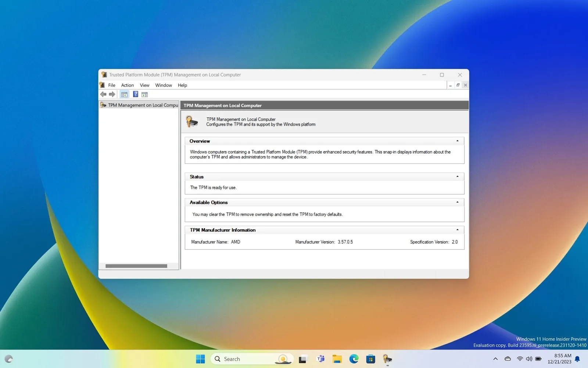Open File Explorer from the taskbar

coord(337,359)
